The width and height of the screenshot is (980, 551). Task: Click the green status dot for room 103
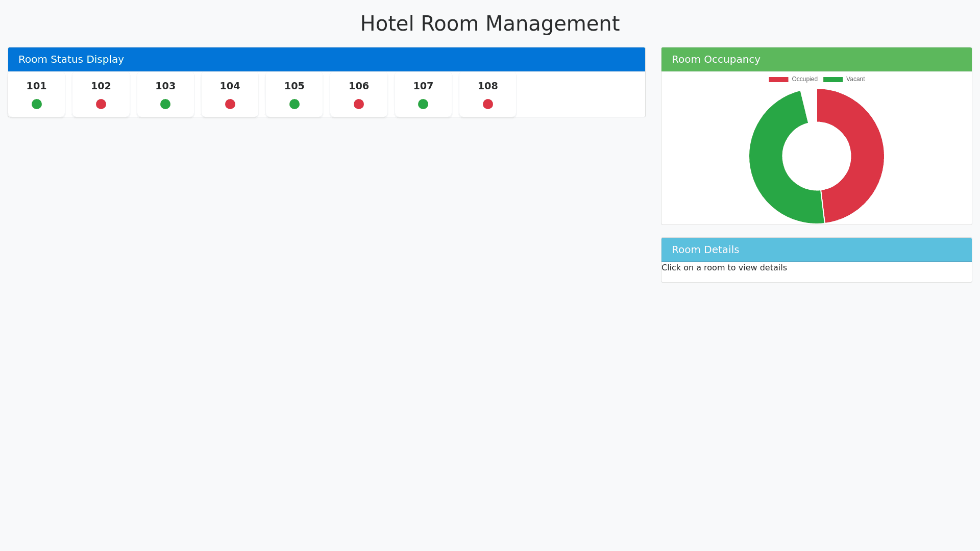165,104
